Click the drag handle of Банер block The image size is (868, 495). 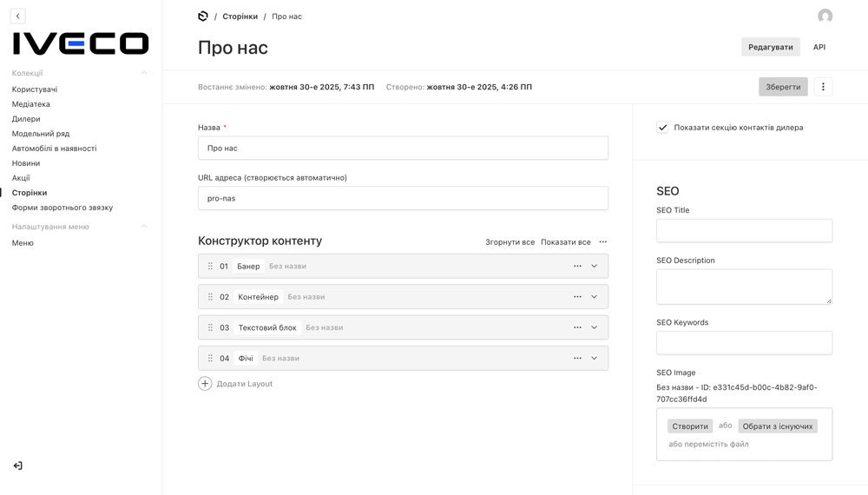pyautogui.click(x=210, y=266)
